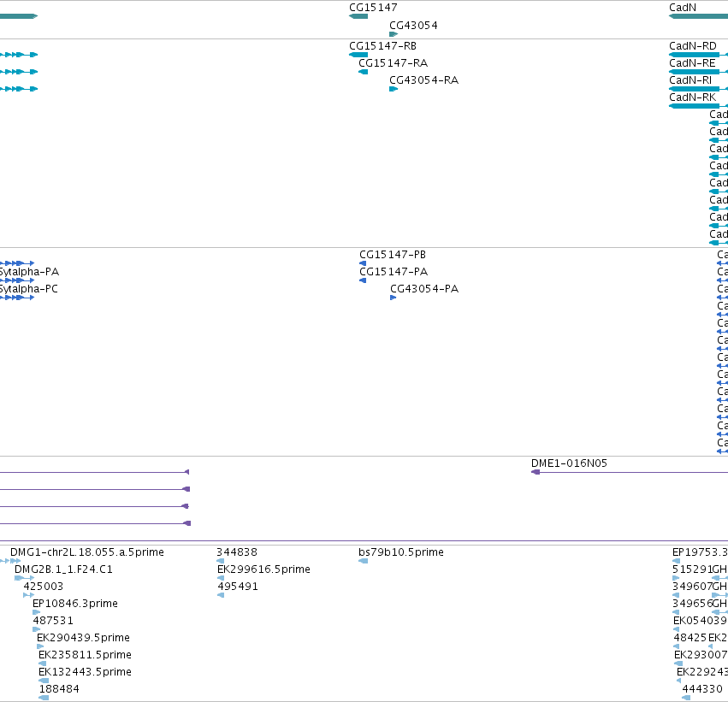Select the DME1-016N05 BAC clone label
The width and height of the screenshot is (728, 702).
(569, 463)
